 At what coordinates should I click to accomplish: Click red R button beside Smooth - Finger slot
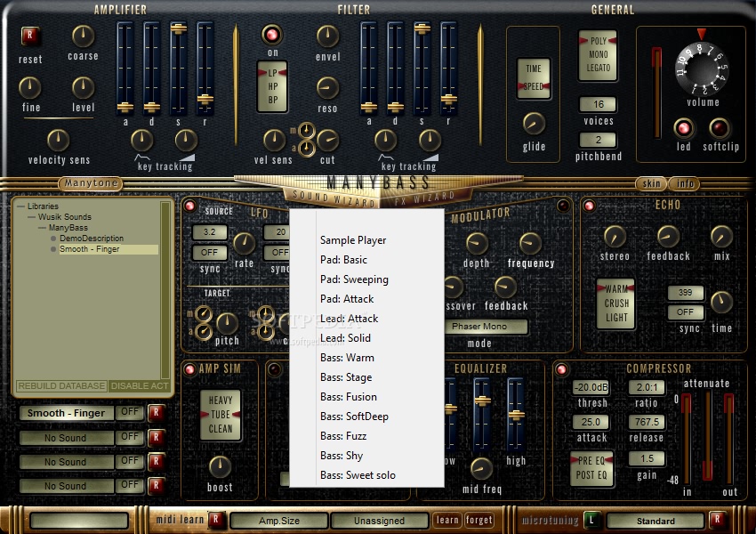(156, 413)
